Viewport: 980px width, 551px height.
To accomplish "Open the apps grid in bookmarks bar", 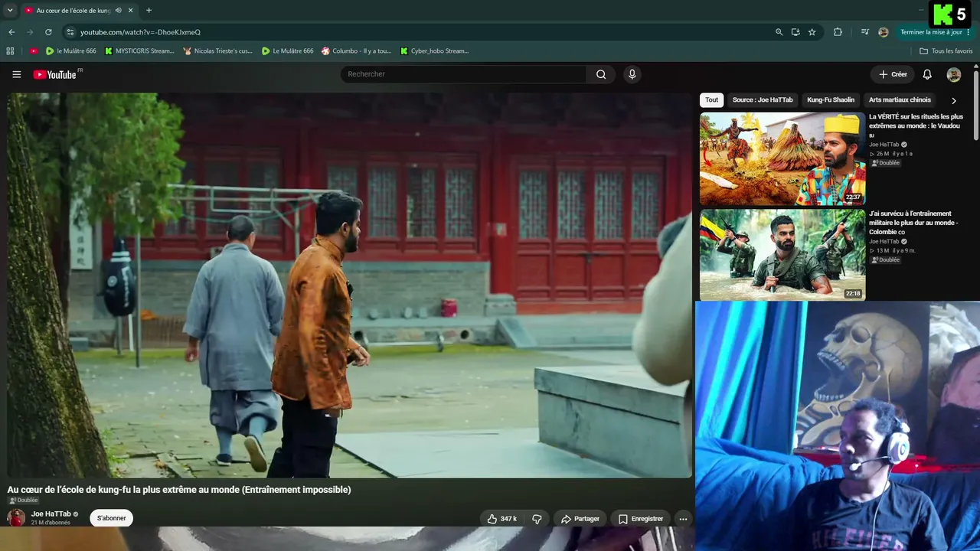I will [x=10, y=51].
